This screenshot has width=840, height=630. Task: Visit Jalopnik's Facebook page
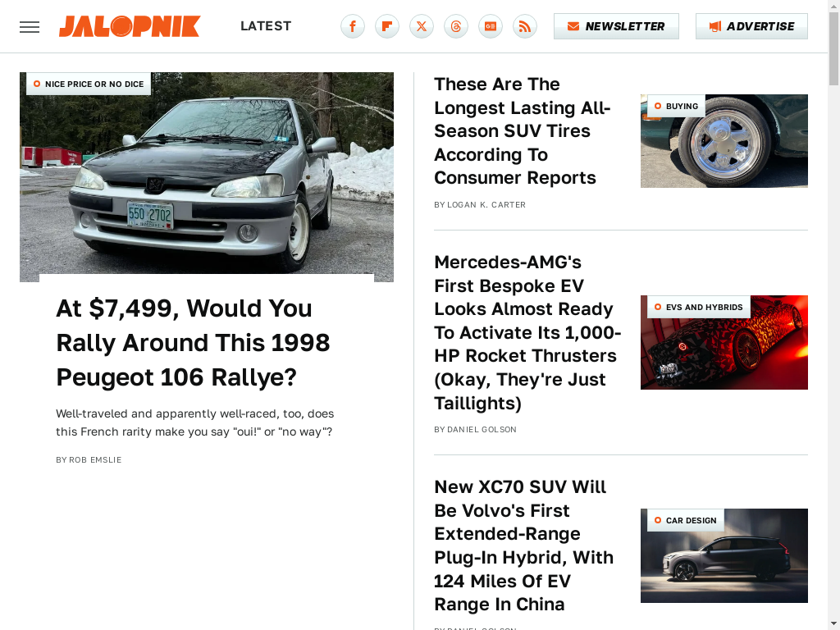[353, 26]
